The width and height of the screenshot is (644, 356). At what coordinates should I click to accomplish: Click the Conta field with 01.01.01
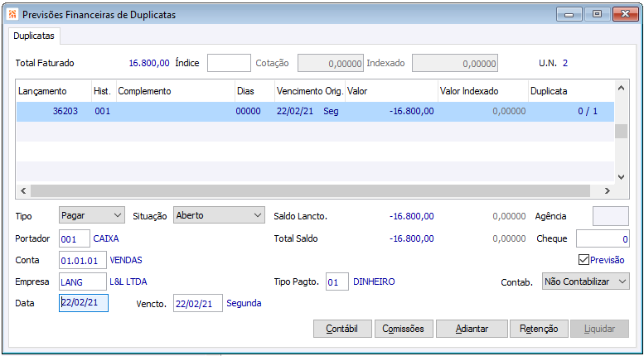(83, 260)
